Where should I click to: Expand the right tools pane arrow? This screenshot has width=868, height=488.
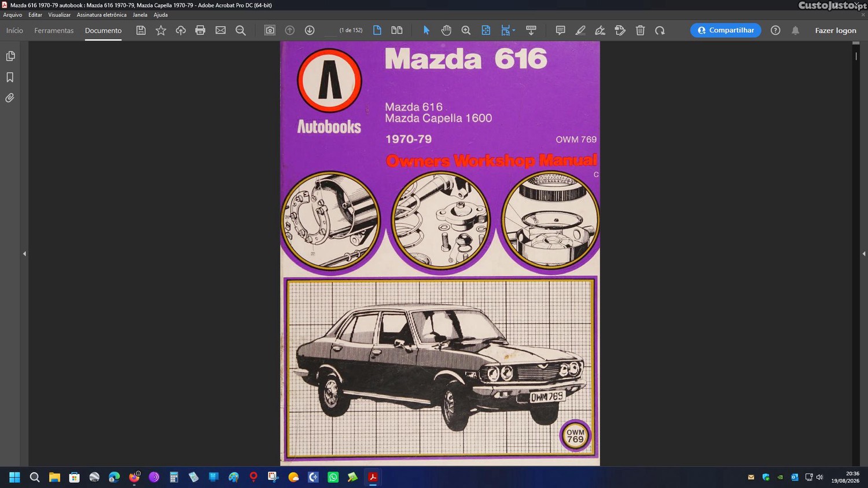click(x=863, y=254)
